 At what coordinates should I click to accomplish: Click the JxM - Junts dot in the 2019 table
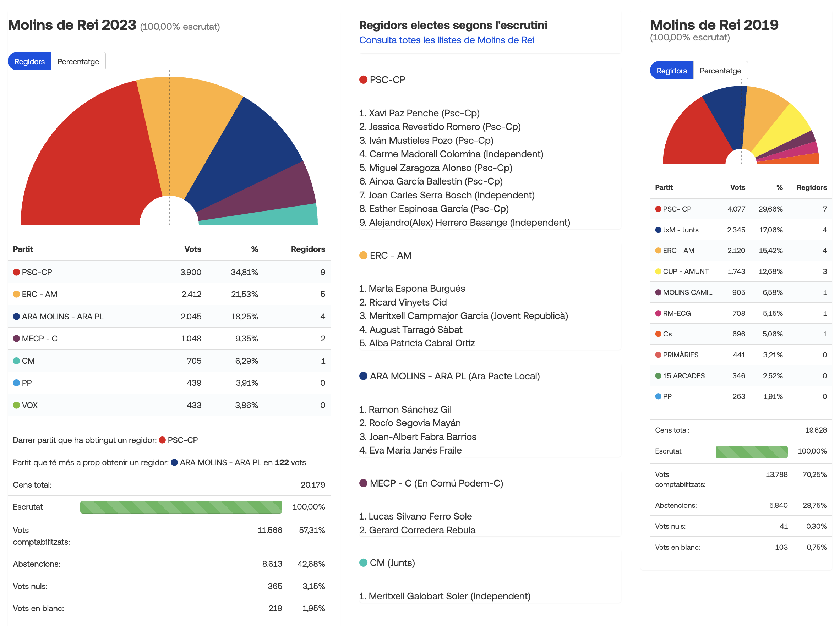click(x=658, y=230)
